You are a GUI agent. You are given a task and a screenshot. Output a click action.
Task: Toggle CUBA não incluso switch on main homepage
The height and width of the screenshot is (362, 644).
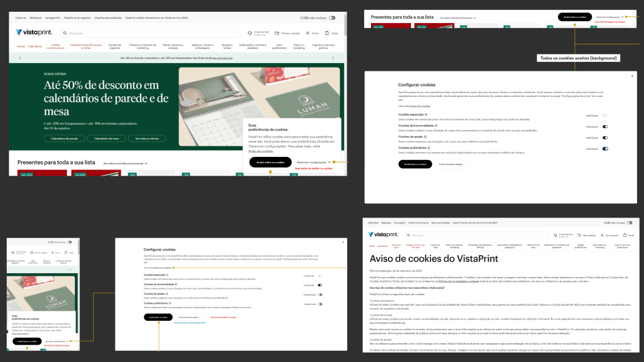tap(332, 18)
